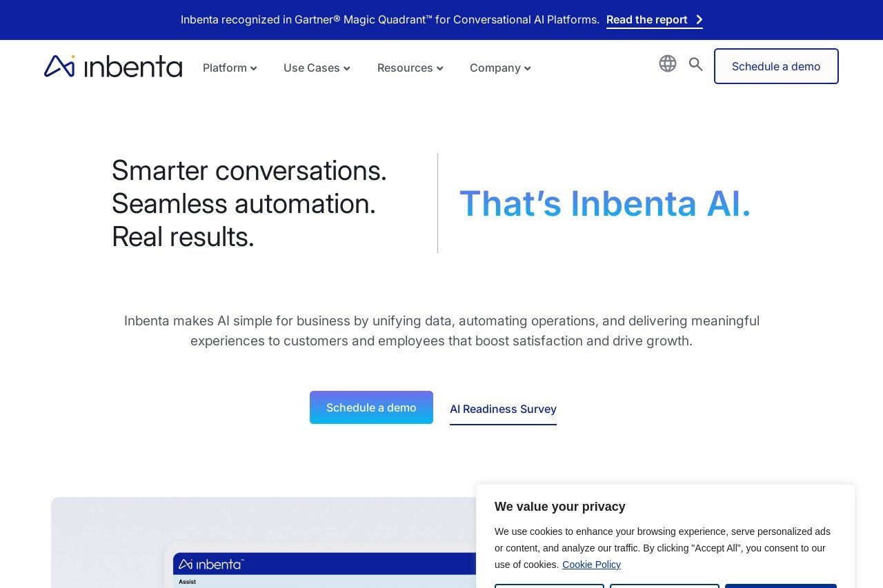The image size is (883, 588).
Task: Open the Cookie Policy link
Action: click(x=591, y=565)
